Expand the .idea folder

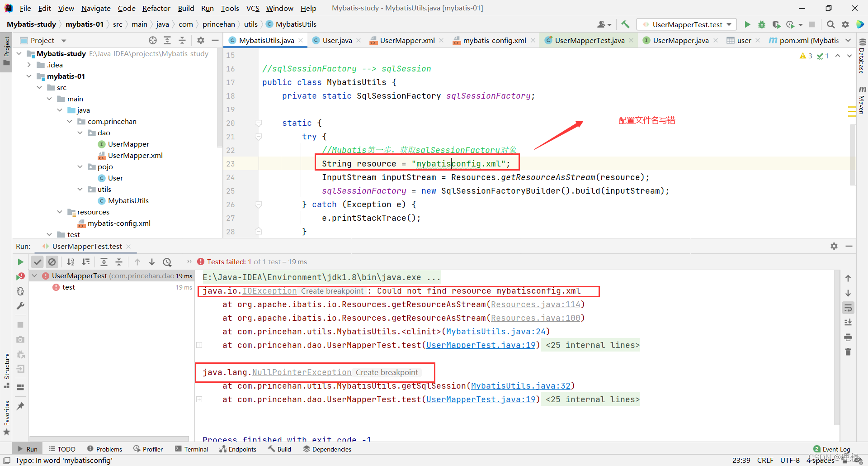click(x=29, y=65)
